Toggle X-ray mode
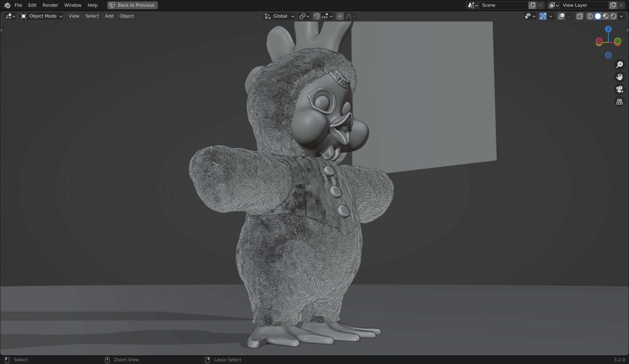The height and width of the screenshot is (364, 629). [580, 16]
